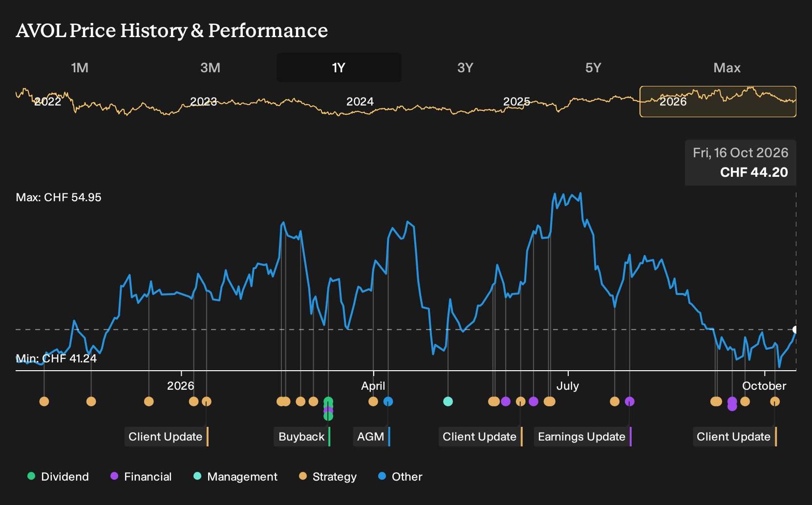Click the blue Other event marker after April
This screenshot has width=812, height=505.
(x=388, y=401)
